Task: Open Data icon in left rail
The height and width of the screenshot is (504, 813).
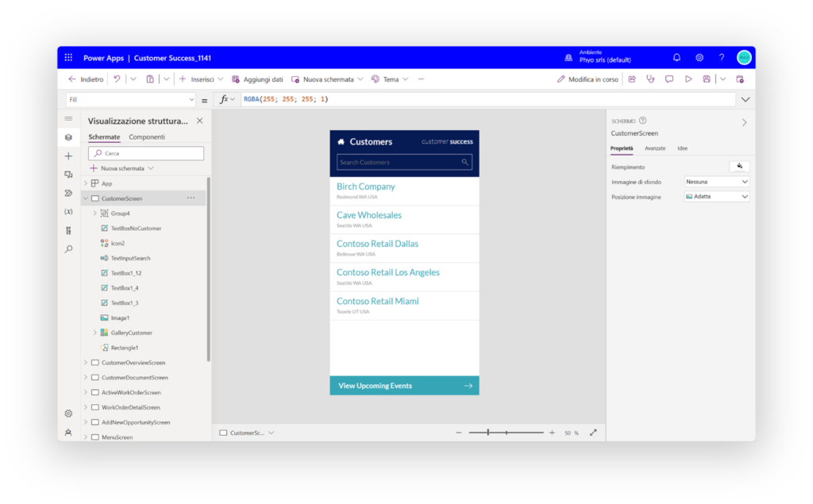Action: click(68, 175)
